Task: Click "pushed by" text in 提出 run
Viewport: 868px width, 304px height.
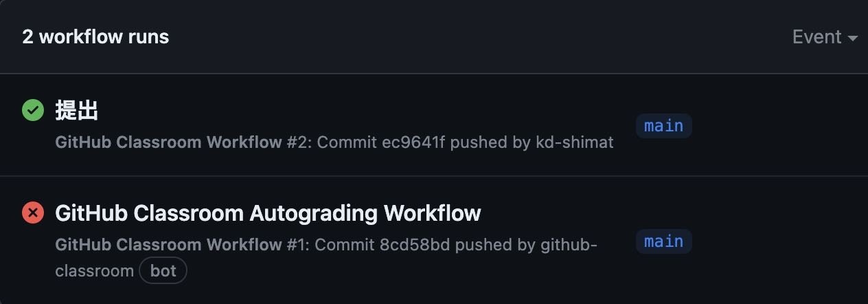Action: [490, 142]
